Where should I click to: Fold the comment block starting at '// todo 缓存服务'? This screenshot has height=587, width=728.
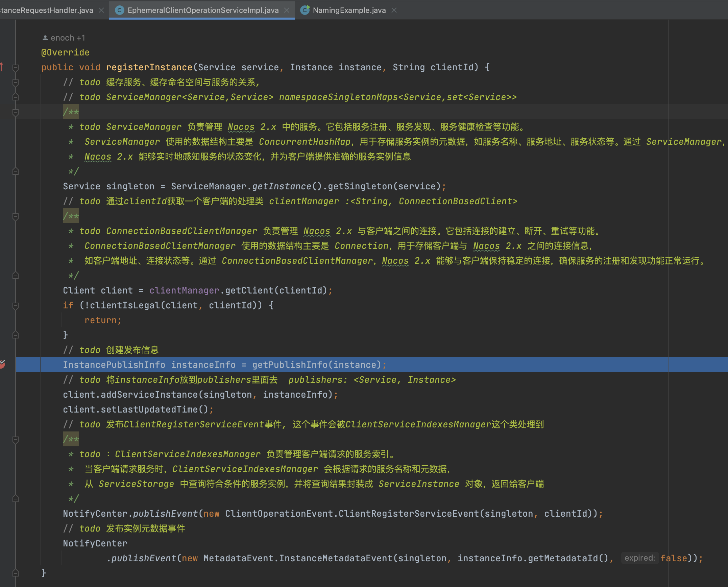click(16, 83)
